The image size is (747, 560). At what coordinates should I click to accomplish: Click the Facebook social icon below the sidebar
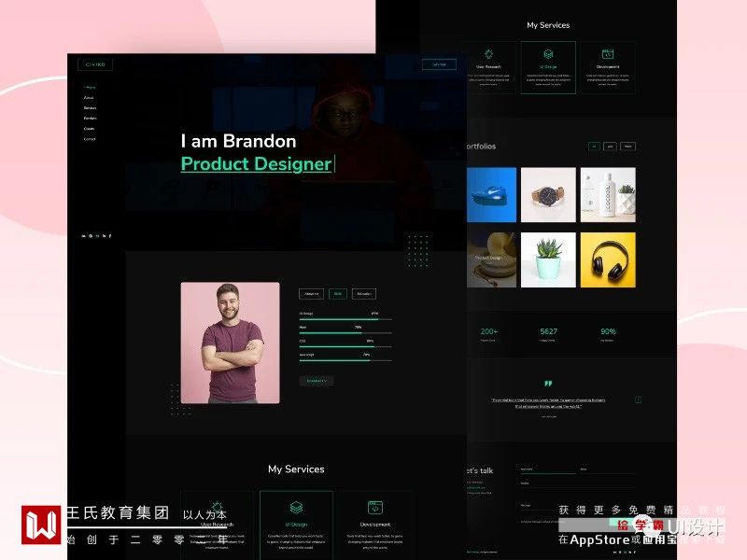[110, 236]
